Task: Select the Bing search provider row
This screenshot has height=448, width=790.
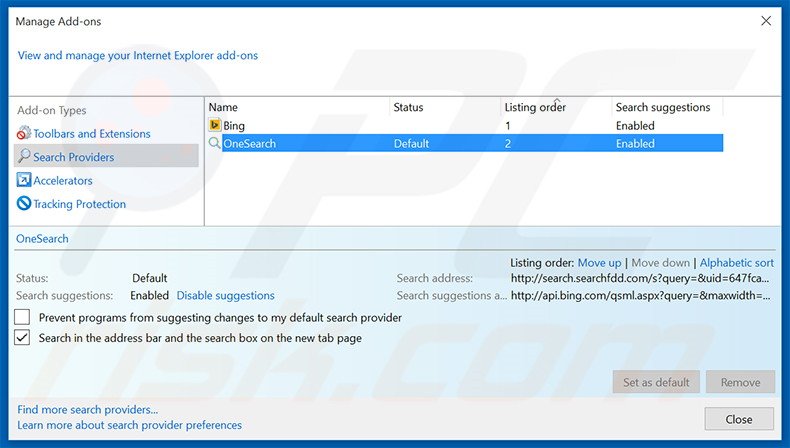Action: (465, 125)
